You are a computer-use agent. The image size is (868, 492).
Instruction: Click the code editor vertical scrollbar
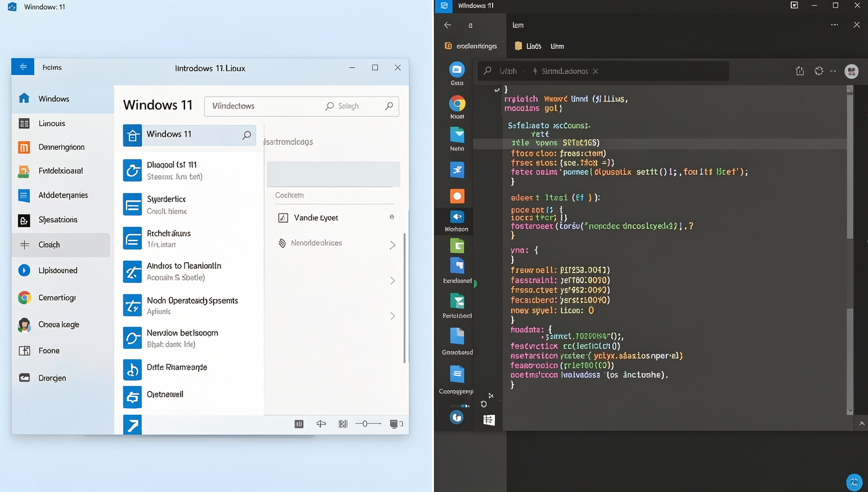coord(850,250)
